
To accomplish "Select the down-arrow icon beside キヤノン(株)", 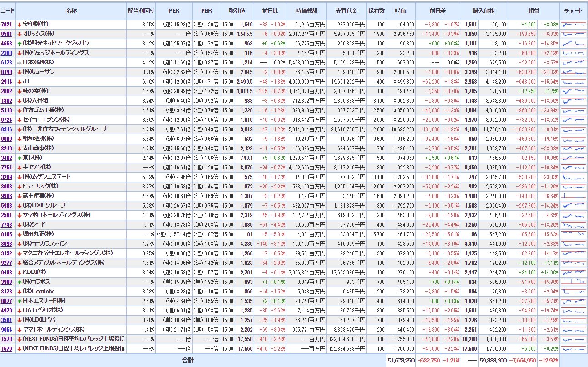I will tap(20, 167).
